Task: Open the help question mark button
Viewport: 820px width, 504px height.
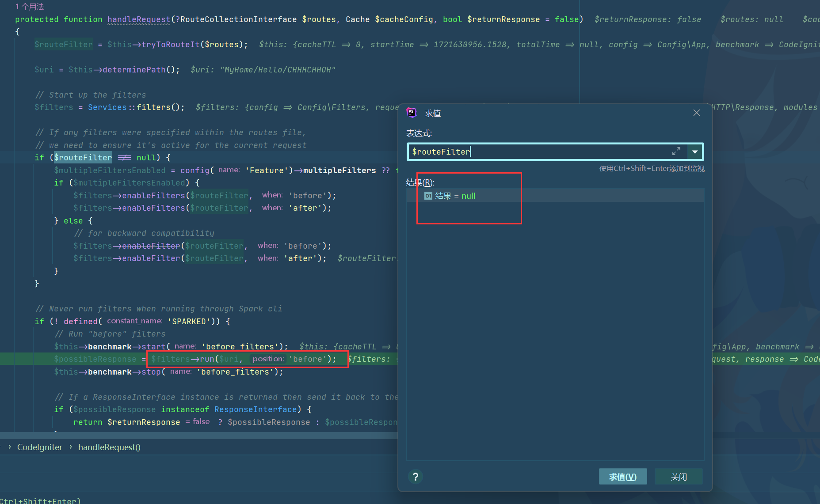Action: point(415,477)
